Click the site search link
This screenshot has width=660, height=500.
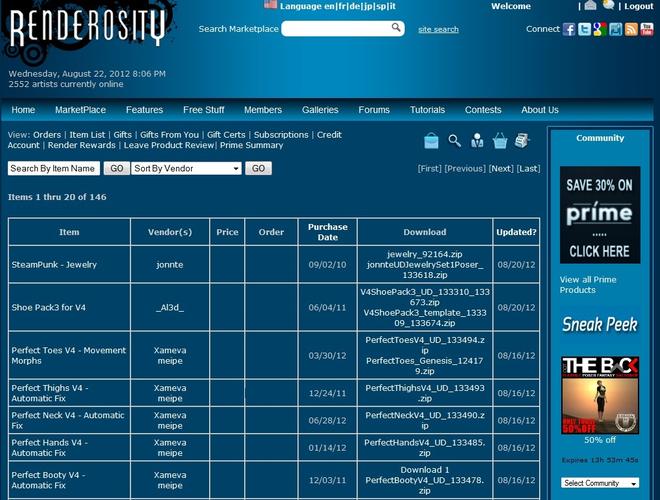pos(438,29)
